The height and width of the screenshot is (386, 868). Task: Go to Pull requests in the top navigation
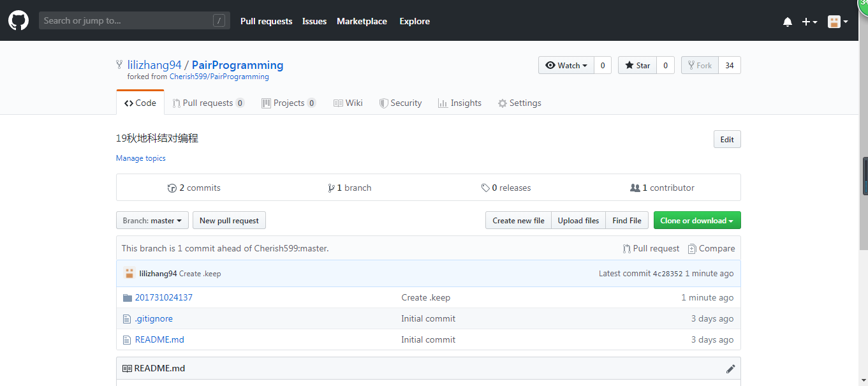pos(266,21)
